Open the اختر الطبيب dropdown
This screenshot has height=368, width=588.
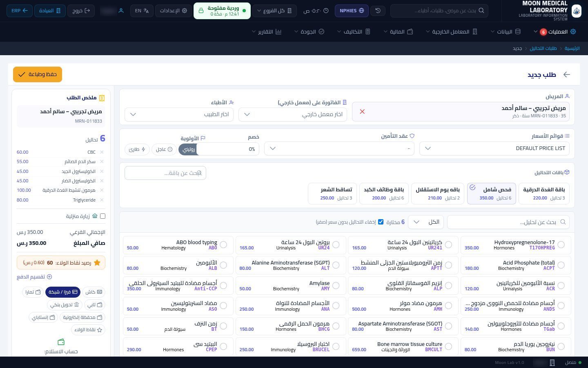tap(179, 114)
